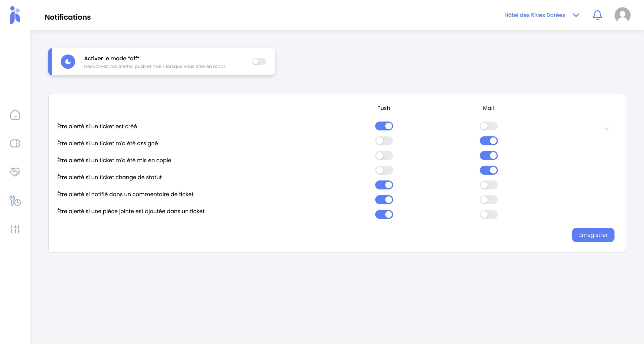Enable the "off" mode toggle
The image size is (644, 344).
coord(259,62)
